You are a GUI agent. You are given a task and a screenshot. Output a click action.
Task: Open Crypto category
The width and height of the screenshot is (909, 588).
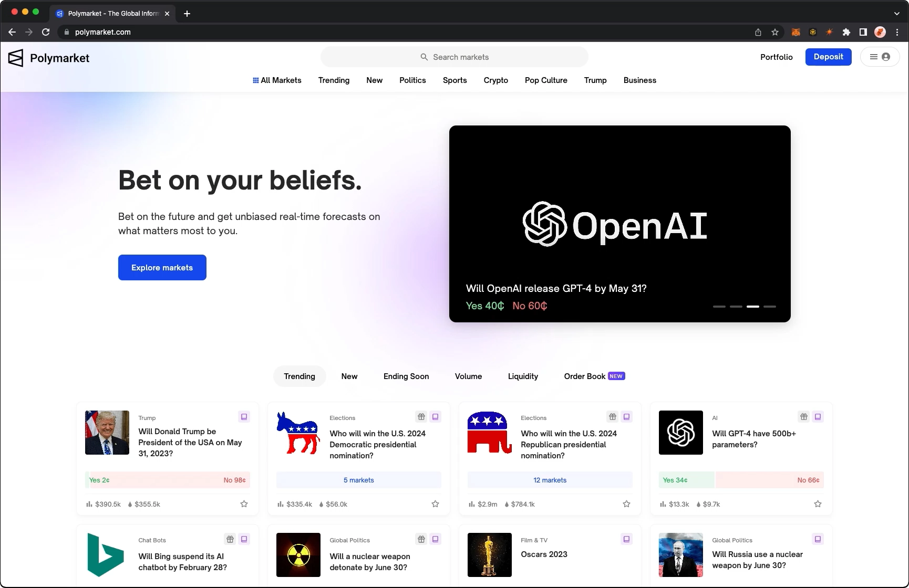click(x=496, y=80)
